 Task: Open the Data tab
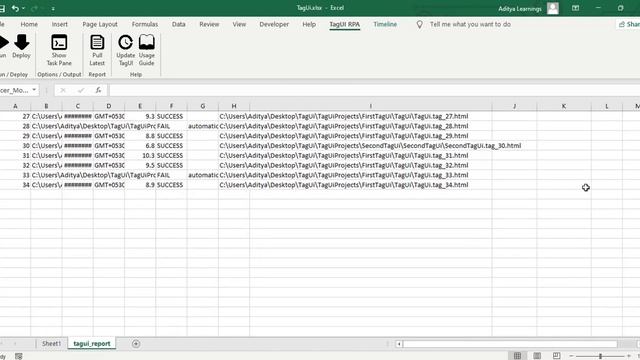click(178, 24)
